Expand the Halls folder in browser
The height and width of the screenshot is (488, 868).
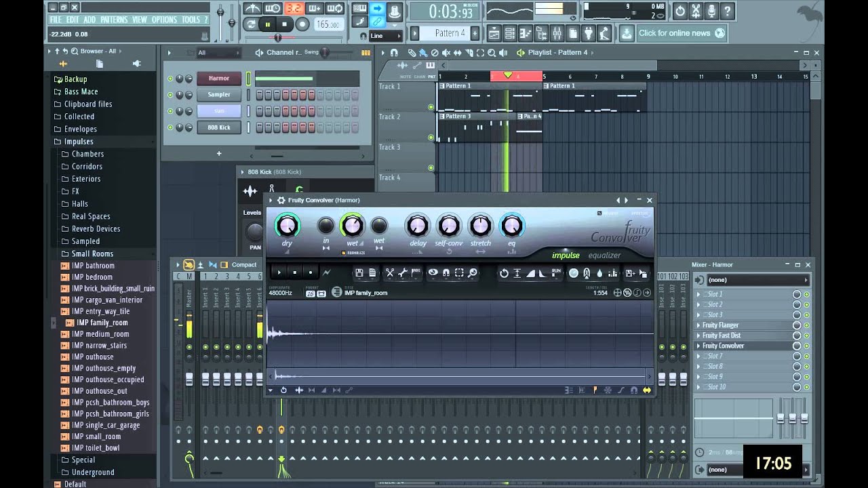[x=80, y=204]
